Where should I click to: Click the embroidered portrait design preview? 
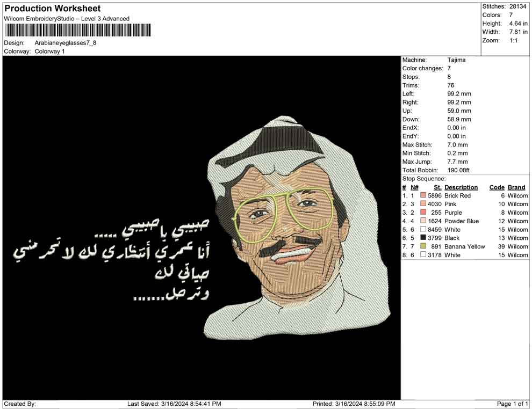[x=297, y=228]
